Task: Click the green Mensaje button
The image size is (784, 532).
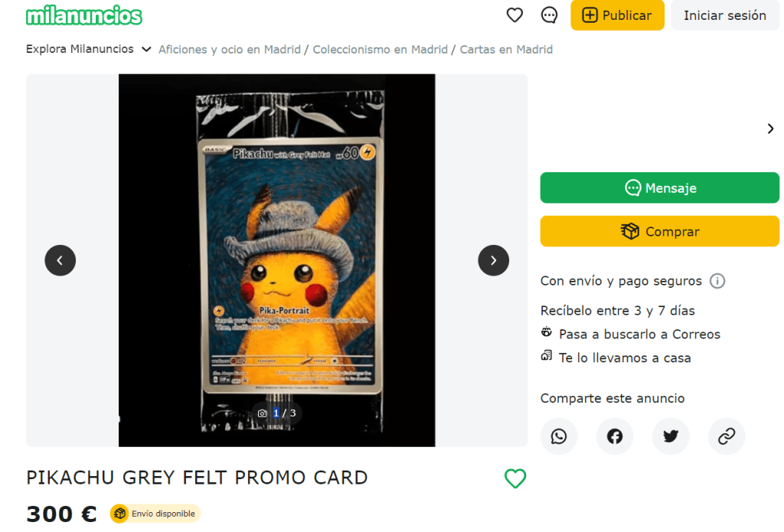Action: tap(659, 188)
